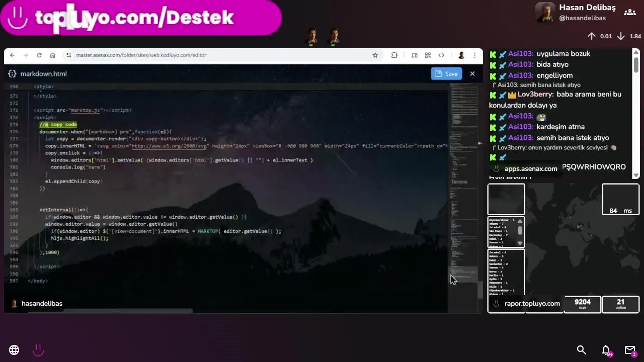The image size is (644, 362).
Task: Select the markdown.html file title
Action: pyautogui.click(x=43, y=74)
